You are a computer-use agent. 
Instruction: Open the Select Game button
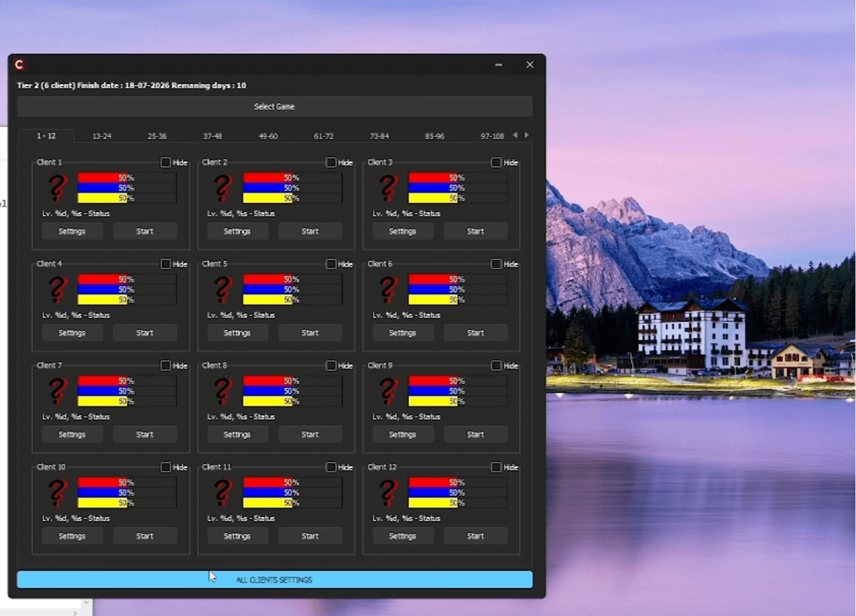coord(274,106)
